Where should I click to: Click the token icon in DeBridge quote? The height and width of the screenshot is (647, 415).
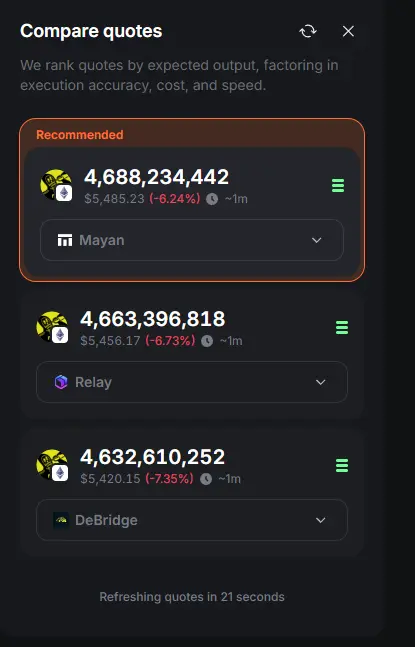pos(52,465)
